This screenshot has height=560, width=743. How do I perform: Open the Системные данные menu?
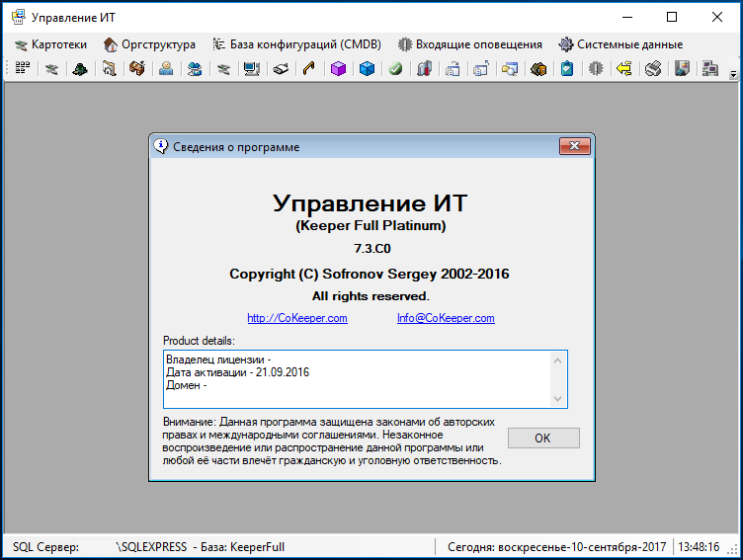(x=620, y=44)
